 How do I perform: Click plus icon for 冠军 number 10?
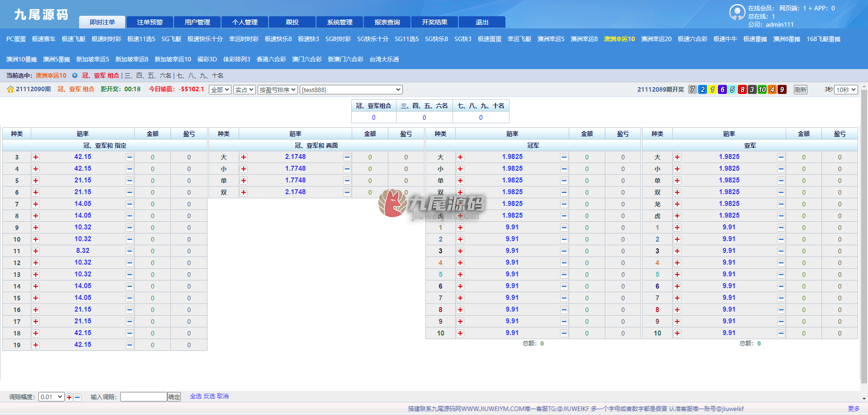coord(460,333)
